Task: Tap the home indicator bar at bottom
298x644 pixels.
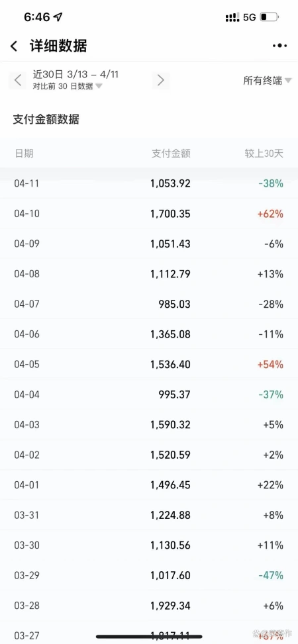Action: [149, 637]
